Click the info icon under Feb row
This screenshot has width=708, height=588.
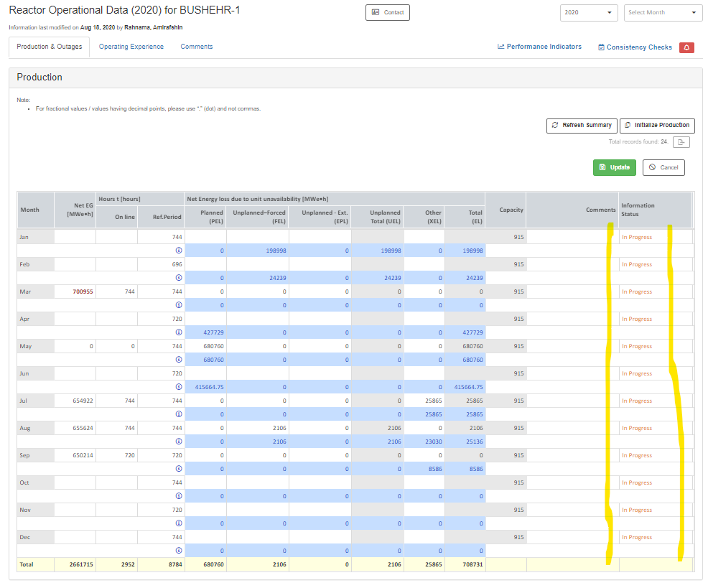pyautogui.click(x=179, y=278)
